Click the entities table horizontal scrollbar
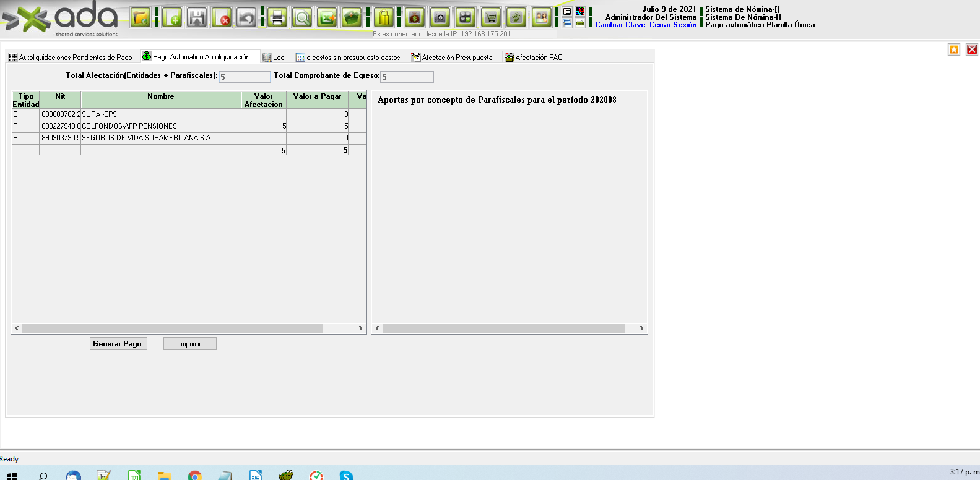Image resolution: width=980 pixels, height=480 pixels. click(x=172, y=328)
